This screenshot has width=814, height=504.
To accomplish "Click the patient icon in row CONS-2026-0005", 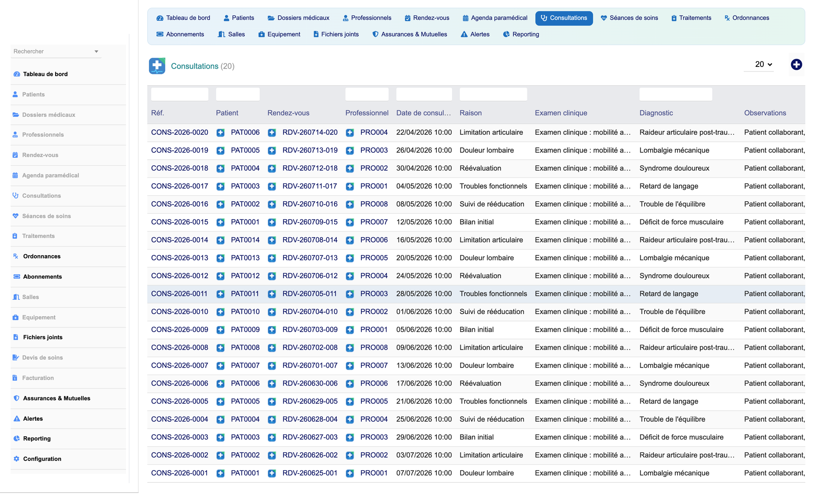I will (x=220, y=402).
